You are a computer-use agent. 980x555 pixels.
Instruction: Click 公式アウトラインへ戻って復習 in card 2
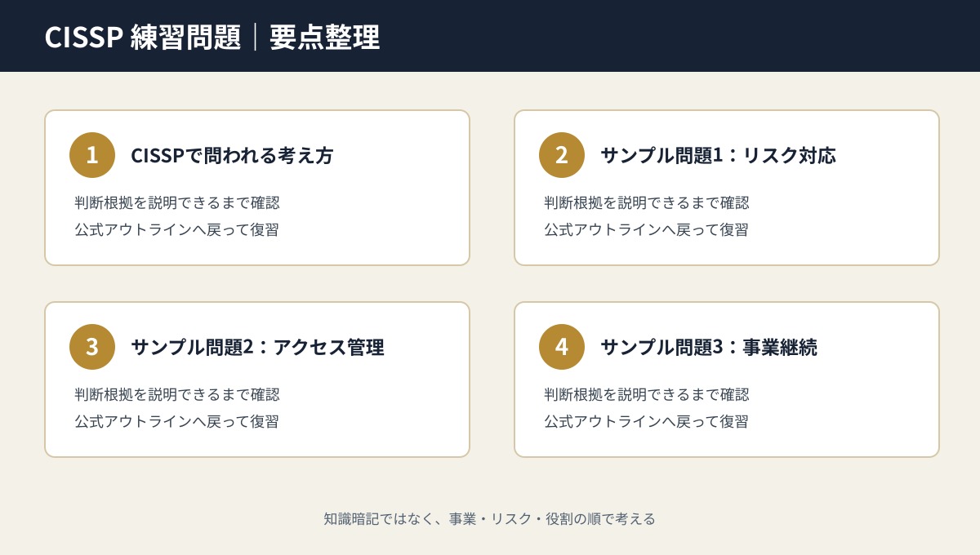point(646,229)
